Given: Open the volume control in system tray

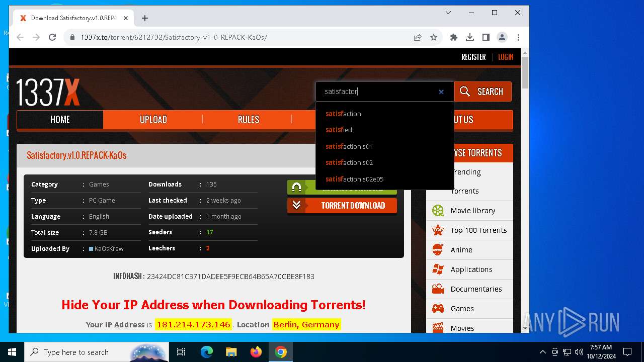Looking at the screenshot, I should pos(579,352).
